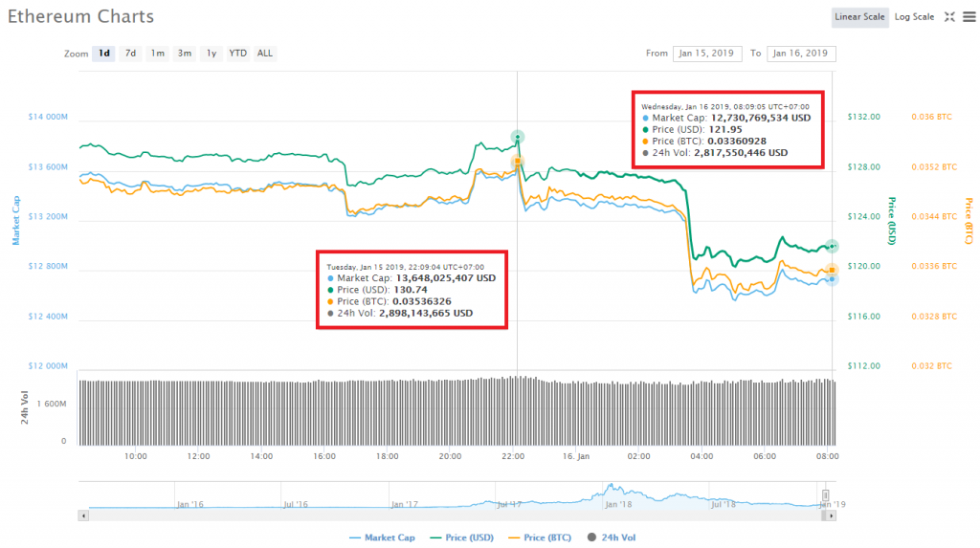Click orange BTC price end marker at 08:09
The width and height of the screenshot is (980, 548).
832,270
